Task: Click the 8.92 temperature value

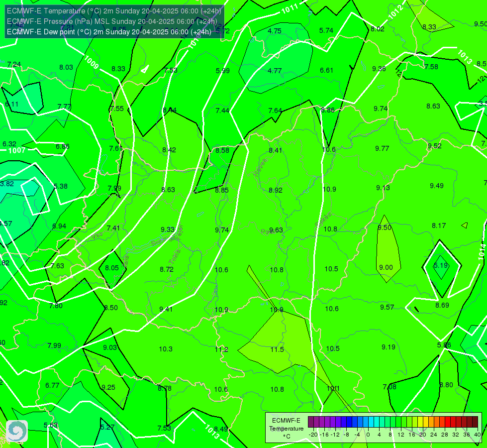Action: coord(276,190)
